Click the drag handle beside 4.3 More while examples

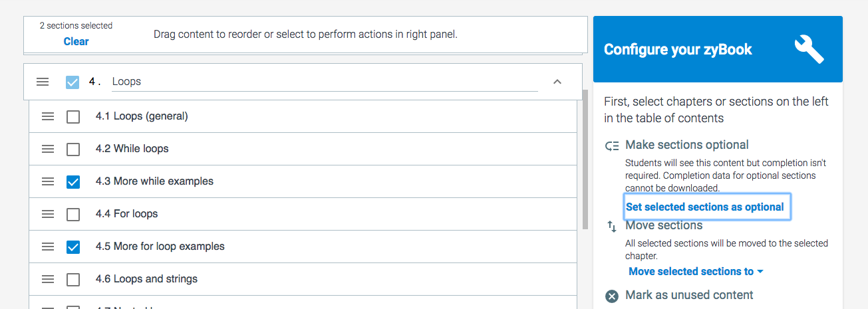(x=48, y=181)
